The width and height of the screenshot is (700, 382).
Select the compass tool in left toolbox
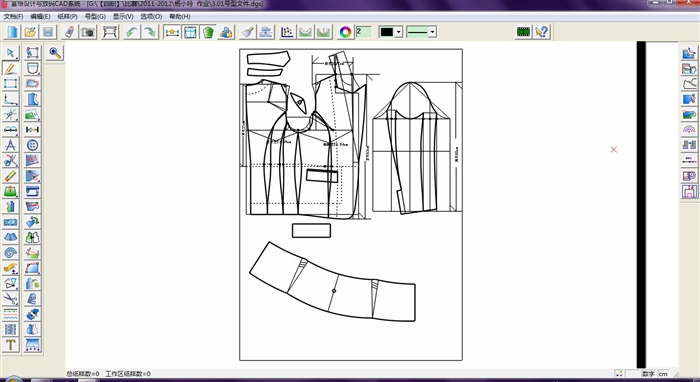(x=11, y=145)
